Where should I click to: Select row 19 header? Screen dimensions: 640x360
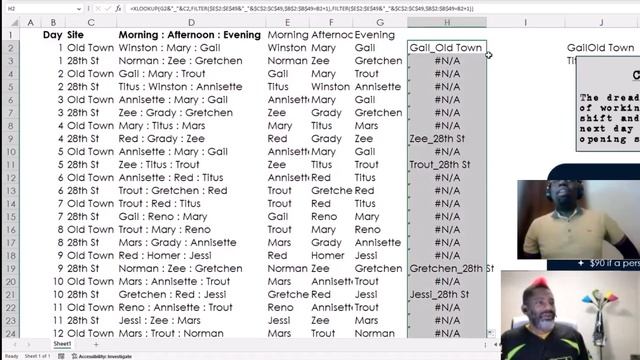(x=11, y=269)
